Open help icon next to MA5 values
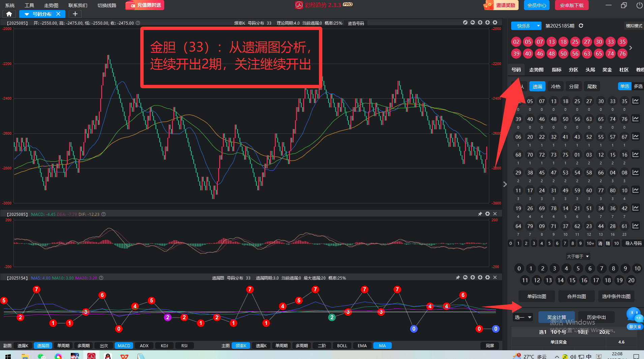 coord(101,278)
